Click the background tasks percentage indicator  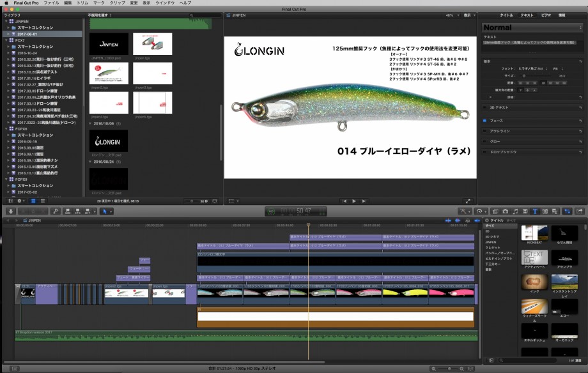coord(271,211)
